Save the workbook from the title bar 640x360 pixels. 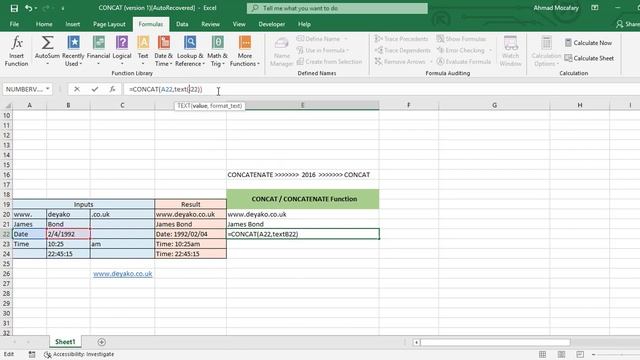14,8
